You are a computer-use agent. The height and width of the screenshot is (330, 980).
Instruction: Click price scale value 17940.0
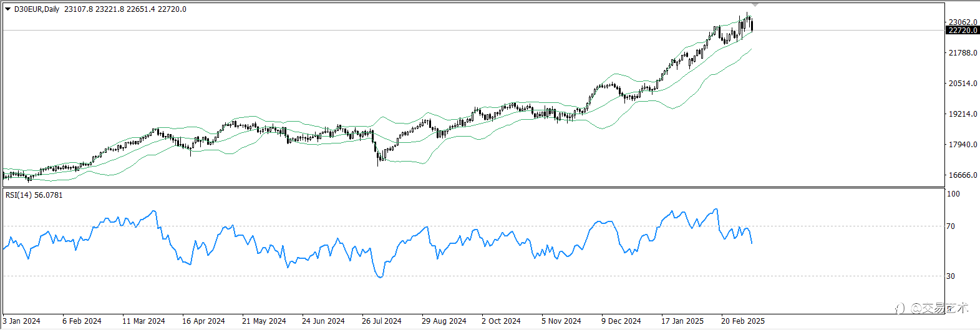coord(963,145)
